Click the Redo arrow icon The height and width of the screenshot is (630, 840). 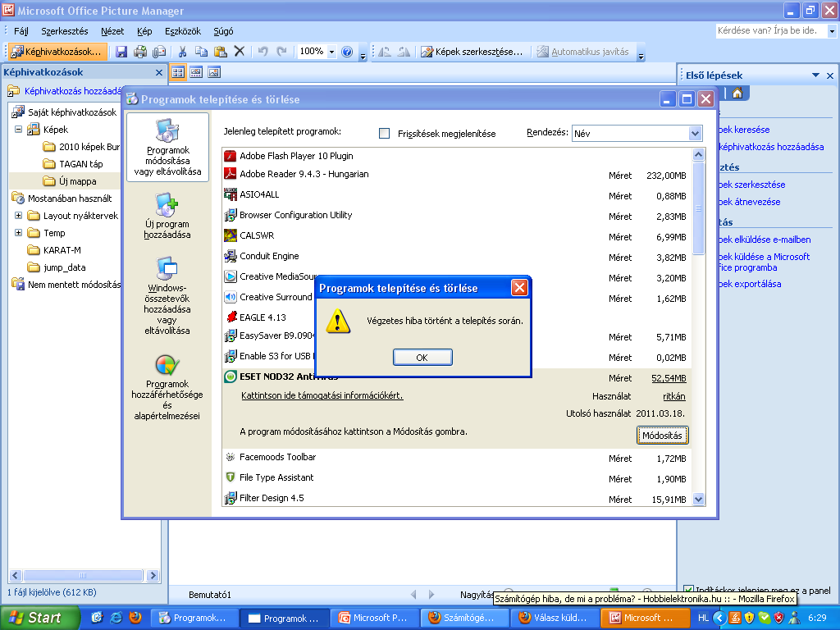click(x=282, y=52)
